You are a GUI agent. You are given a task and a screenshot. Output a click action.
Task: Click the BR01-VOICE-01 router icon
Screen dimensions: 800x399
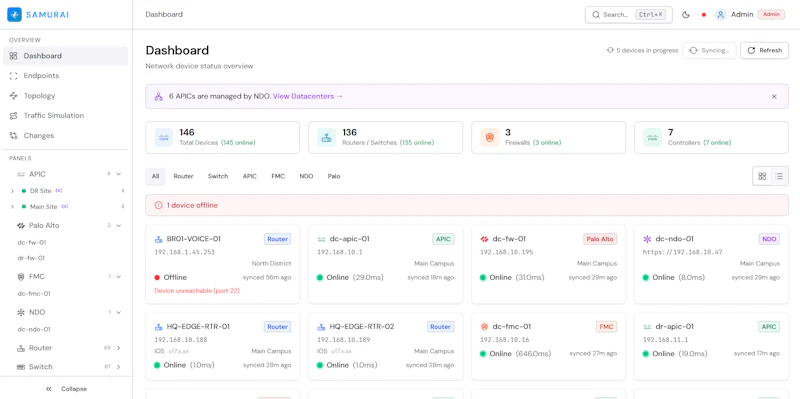coord(158,239)
